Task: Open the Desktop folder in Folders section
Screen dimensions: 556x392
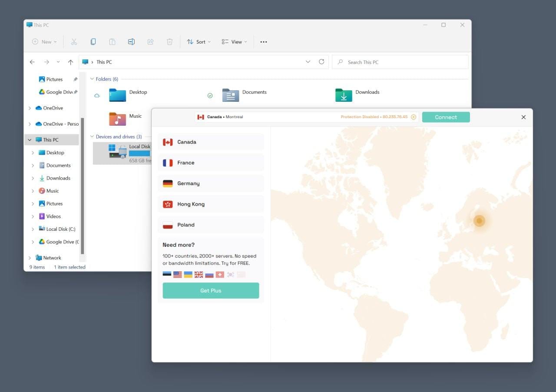Action: (117, 95)
